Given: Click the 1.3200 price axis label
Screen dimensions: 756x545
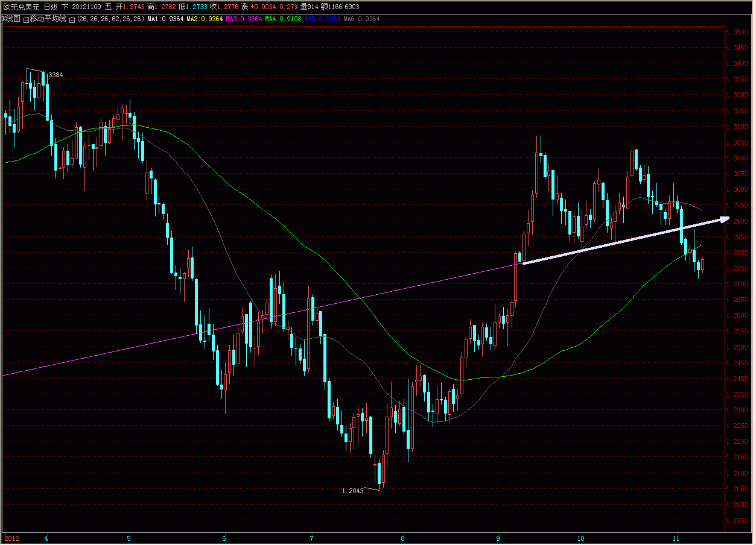Looking at the screenshot, I should [x=739, y=127].
